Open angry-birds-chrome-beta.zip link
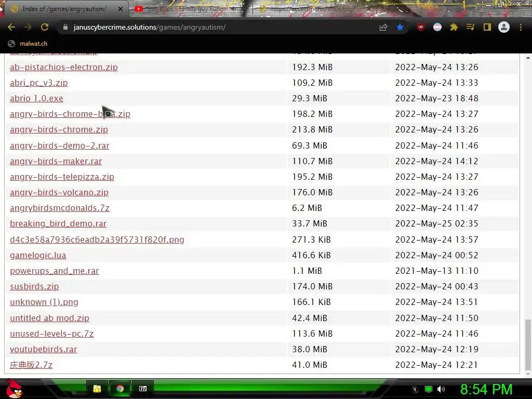Screen dimensions: 532x399 pyautogui.click(x=70, y=114)
